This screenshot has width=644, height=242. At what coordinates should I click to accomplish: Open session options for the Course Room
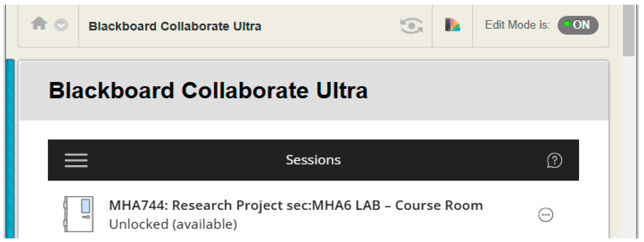[545, 215]
